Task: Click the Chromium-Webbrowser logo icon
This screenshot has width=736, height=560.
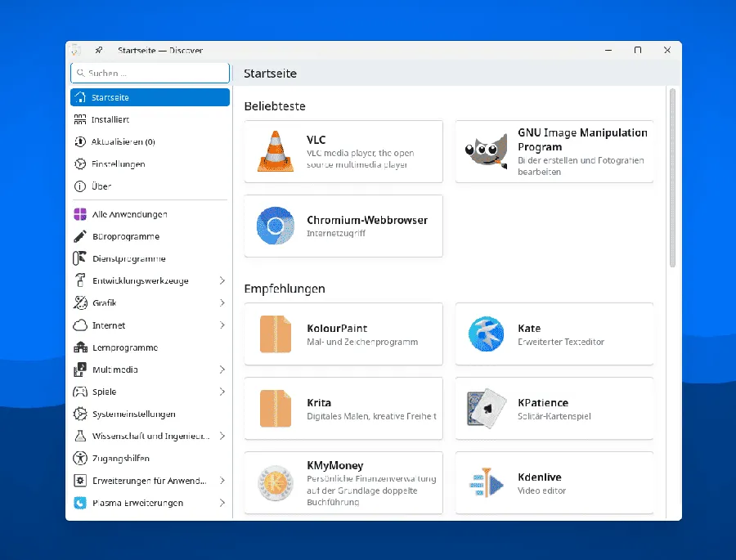Action: 276,226
